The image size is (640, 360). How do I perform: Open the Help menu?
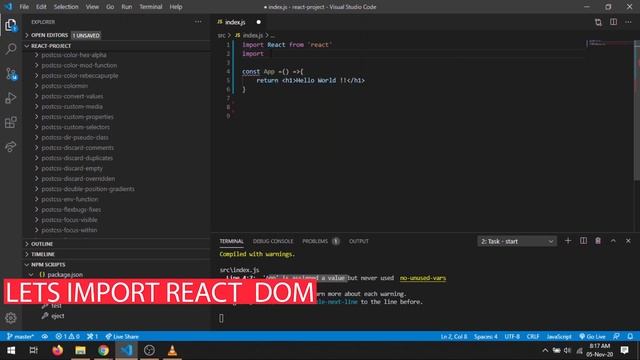(176, 7)
